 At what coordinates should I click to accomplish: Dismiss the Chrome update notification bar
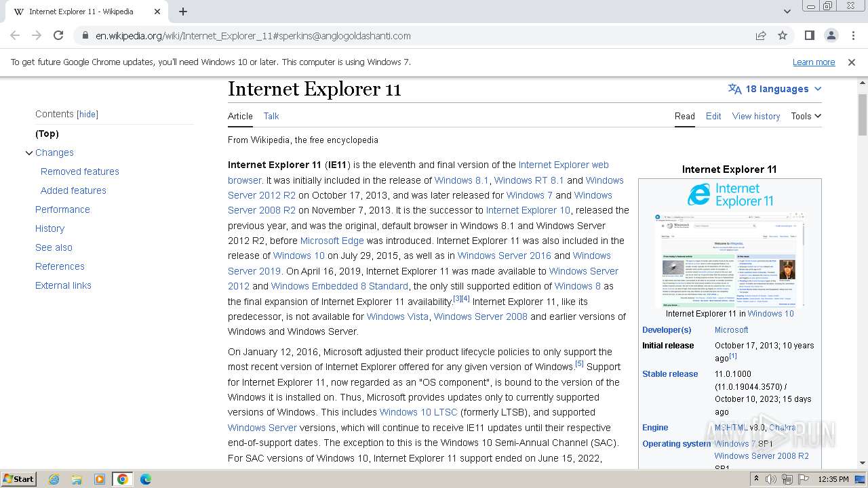(852, 62)
